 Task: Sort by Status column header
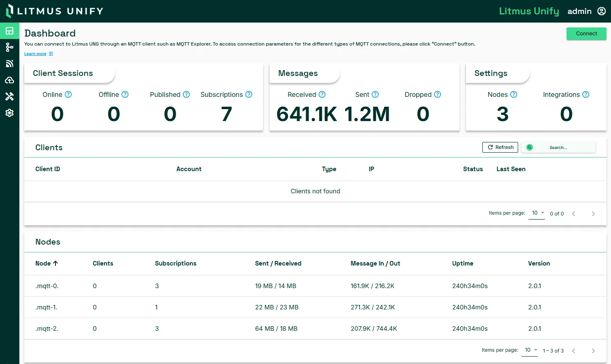[x=473, y=169]
